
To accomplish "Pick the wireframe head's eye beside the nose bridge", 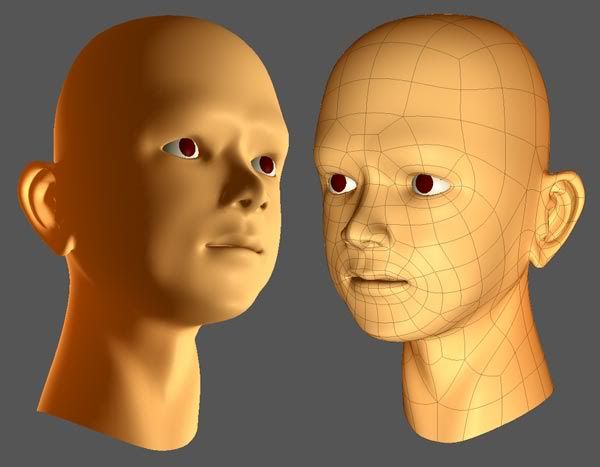I will pyautogui.click(x=340, y=183).
